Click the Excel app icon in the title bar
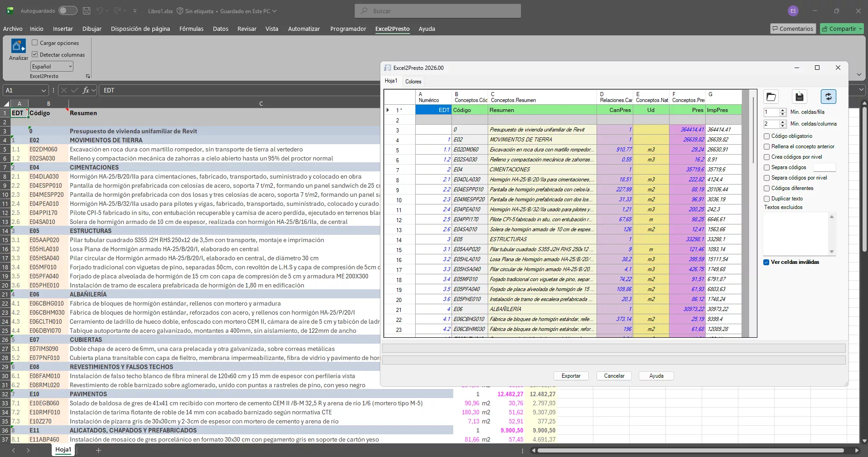Viewport: 868px width, 457px height. point(10,11)
